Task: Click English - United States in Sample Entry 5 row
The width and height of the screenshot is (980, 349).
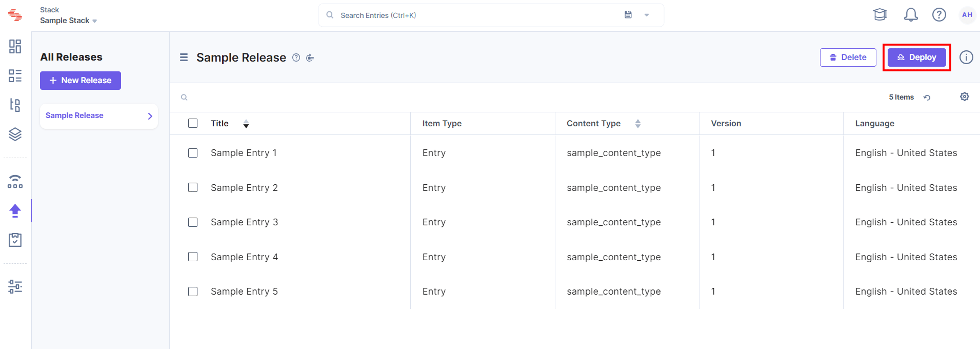Action: point(906,292)
